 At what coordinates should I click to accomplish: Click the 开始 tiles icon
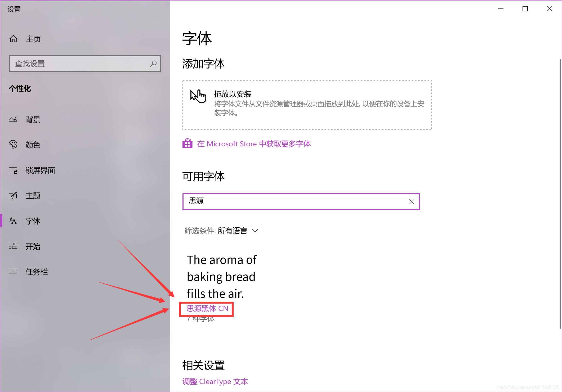click(x=13, y=246)
